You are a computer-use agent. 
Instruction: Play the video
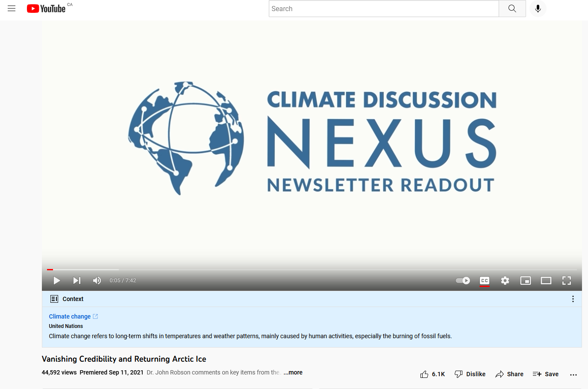pyautogui.click(x=56, y=281)
